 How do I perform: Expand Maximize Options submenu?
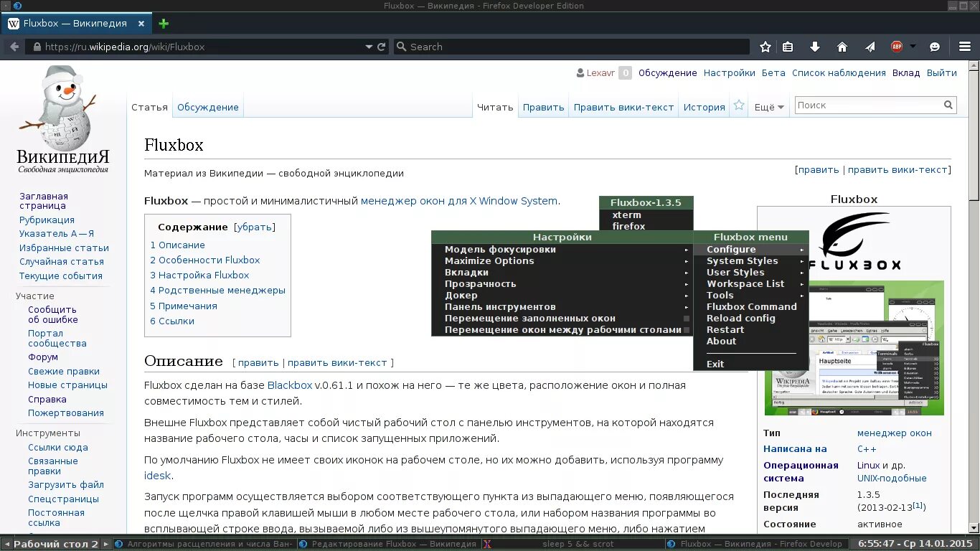click(x=562, y=261)
